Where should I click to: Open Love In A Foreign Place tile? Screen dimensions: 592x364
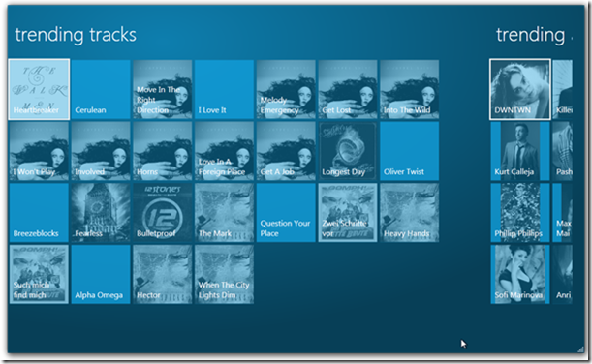click(224, 151)
